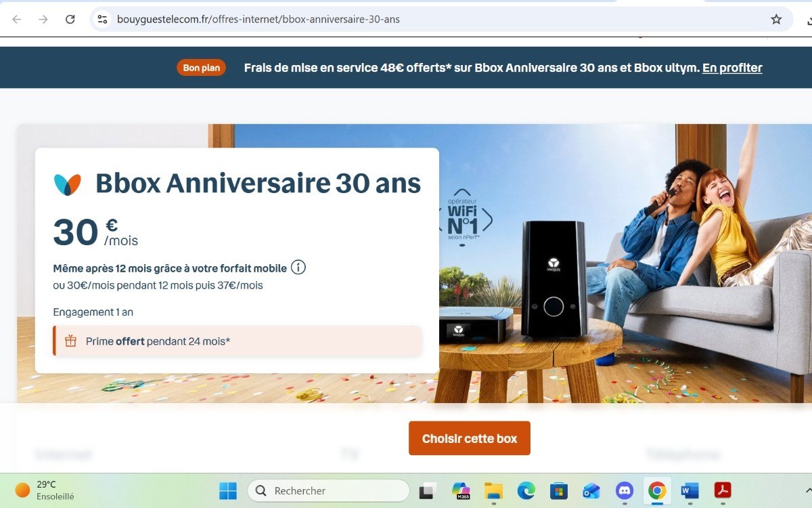Open Outlook from taskbar
Image resolution: width=812 pixels, height=508 pixels.
point(591,490)
